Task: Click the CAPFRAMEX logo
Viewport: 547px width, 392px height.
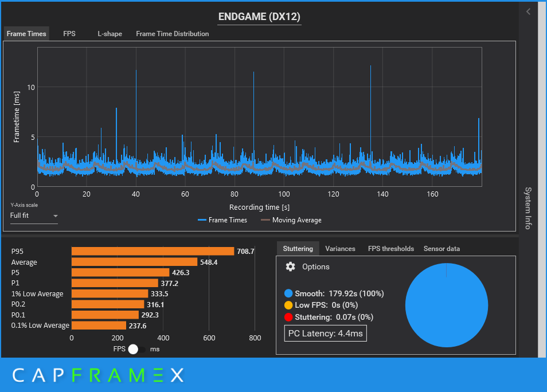Action: click(98, 375)
